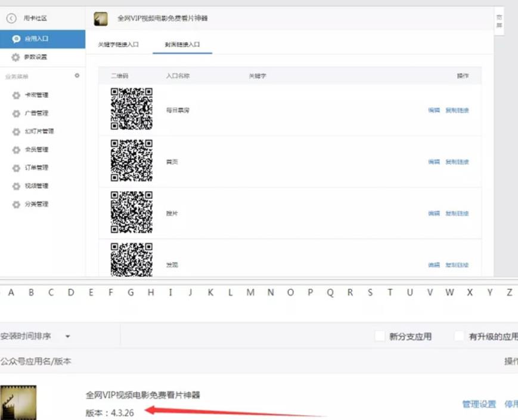518x420 pixels.
Task: Click the gear icon beside 分类管理
Action: pyautogui.click(x=16, y=204)
